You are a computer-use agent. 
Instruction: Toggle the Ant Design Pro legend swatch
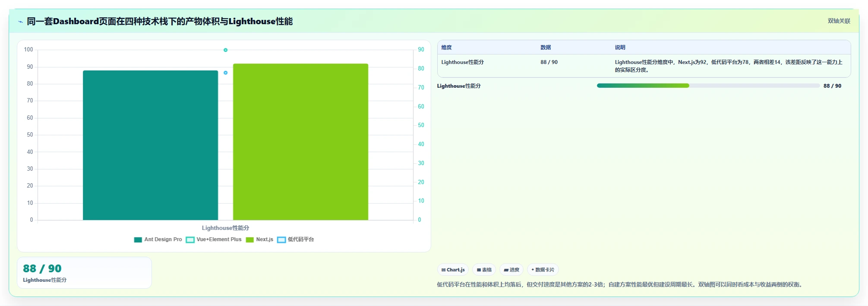(x=138, y=240)
